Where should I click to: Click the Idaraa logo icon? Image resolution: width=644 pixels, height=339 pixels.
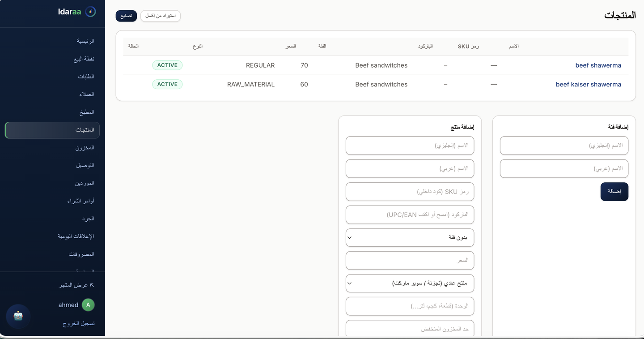(x=90, y=12)
